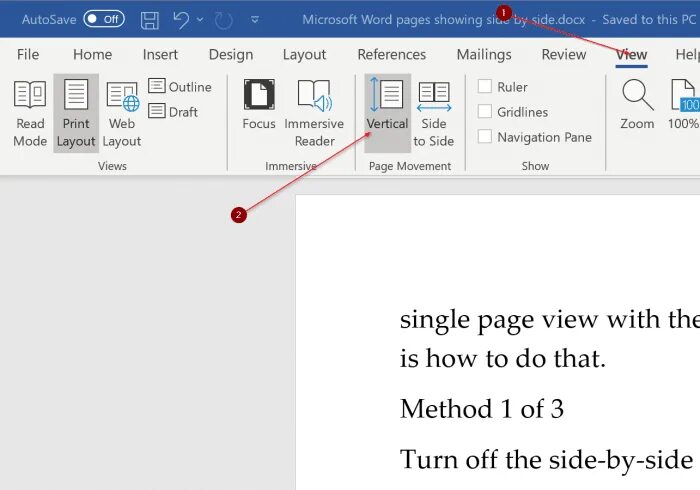Screen dimensions: 700x490
Task: Toggle the AutoSave switch
Action: click(x=104, y=19)
